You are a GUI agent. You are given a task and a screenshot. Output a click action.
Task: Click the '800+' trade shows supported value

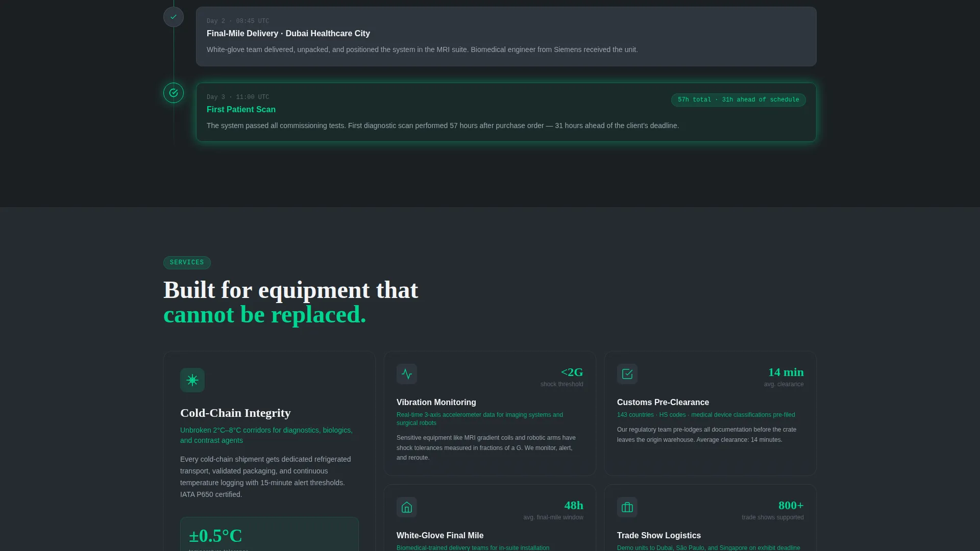791,506
